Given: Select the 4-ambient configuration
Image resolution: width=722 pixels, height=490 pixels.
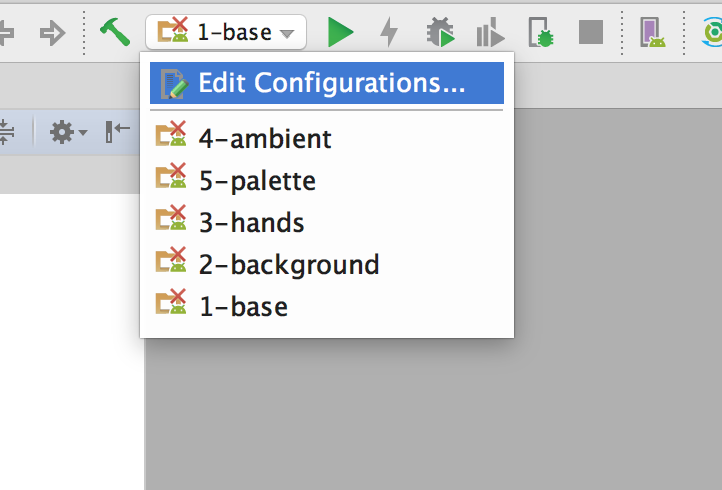Looking at the screenshot, I should click(264, 138).
